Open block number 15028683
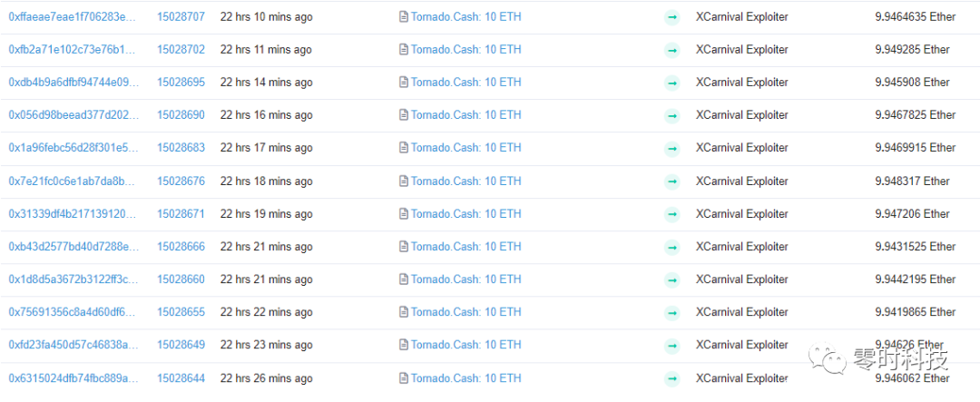The image size is (980, 402). 181,148
